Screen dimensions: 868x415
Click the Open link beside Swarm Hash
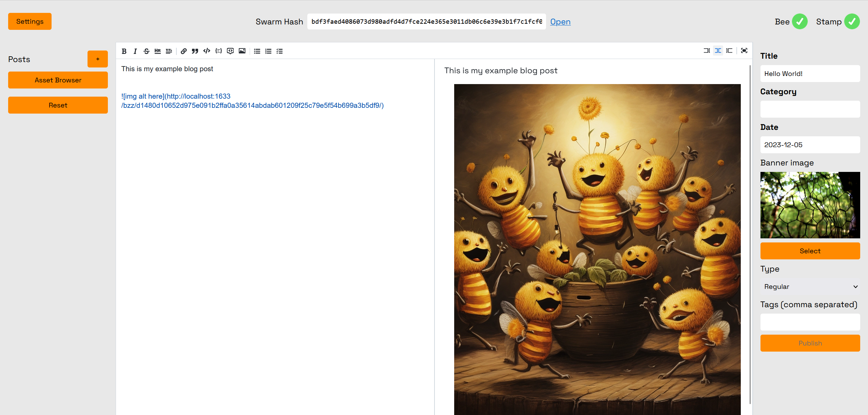(x=560, y=22)
